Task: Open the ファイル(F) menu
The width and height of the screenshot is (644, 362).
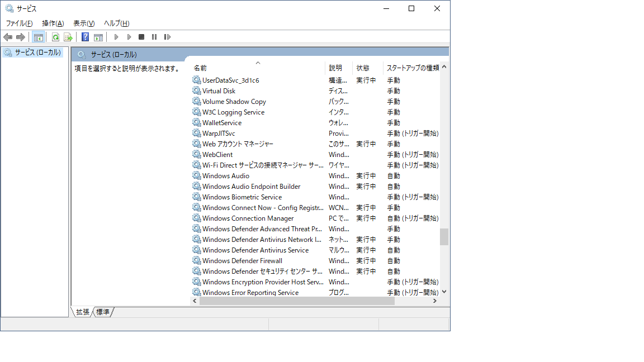Action: 20,23
